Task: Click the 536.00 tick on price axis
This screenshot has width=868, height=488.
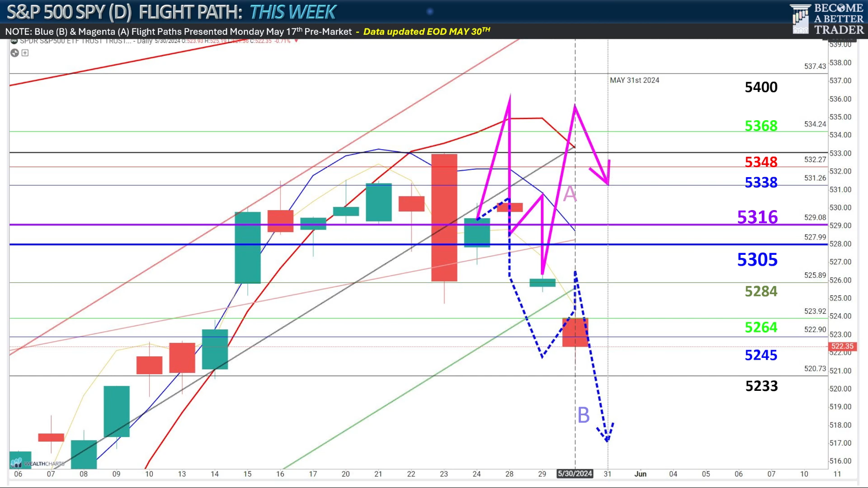Action: coord(840,99)
